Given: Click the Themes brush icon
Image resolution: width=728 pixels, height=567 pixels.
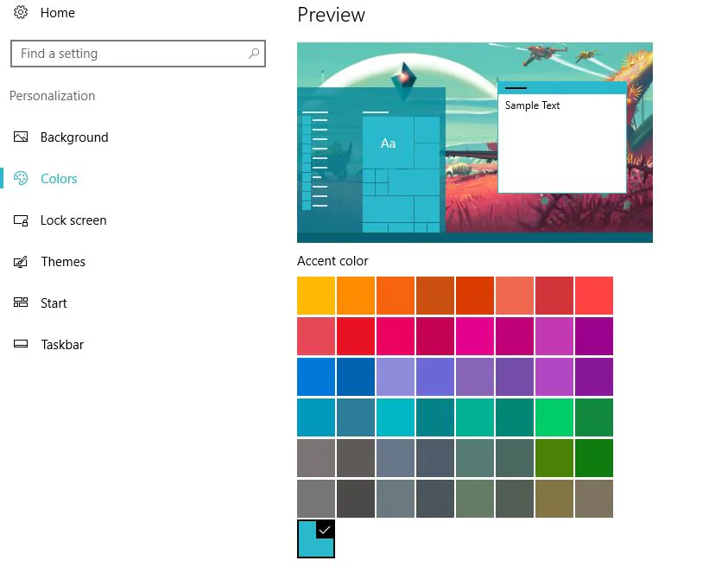Looking at the screenshot, I should [21, 262].
